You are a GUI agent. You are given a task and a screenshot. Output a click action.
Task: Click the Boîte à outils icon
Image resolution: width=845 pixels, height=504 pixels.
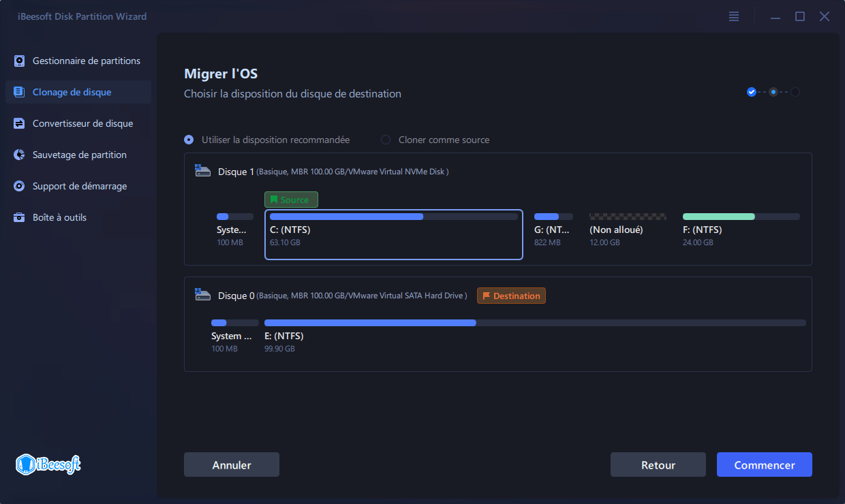coord(20,218)
